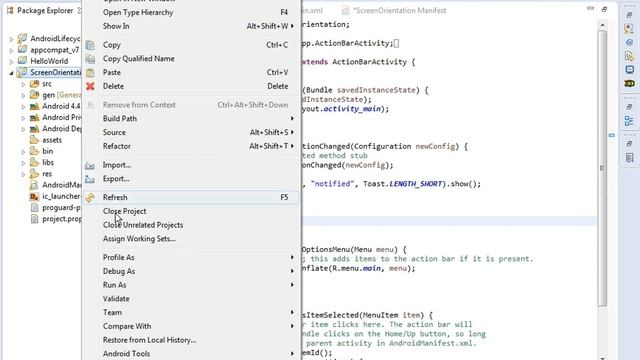Select Android Private Libraries node

(x=61, y=118)
